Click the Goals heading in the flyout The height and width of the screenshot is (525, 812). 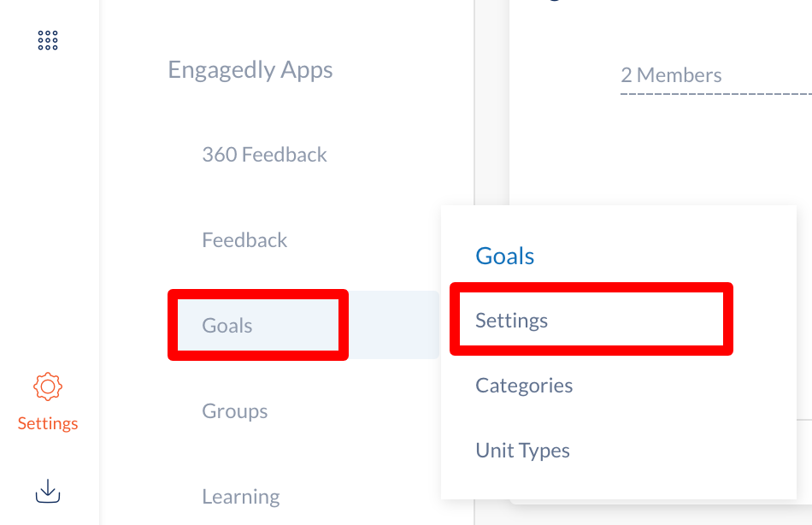coord(504,255)
